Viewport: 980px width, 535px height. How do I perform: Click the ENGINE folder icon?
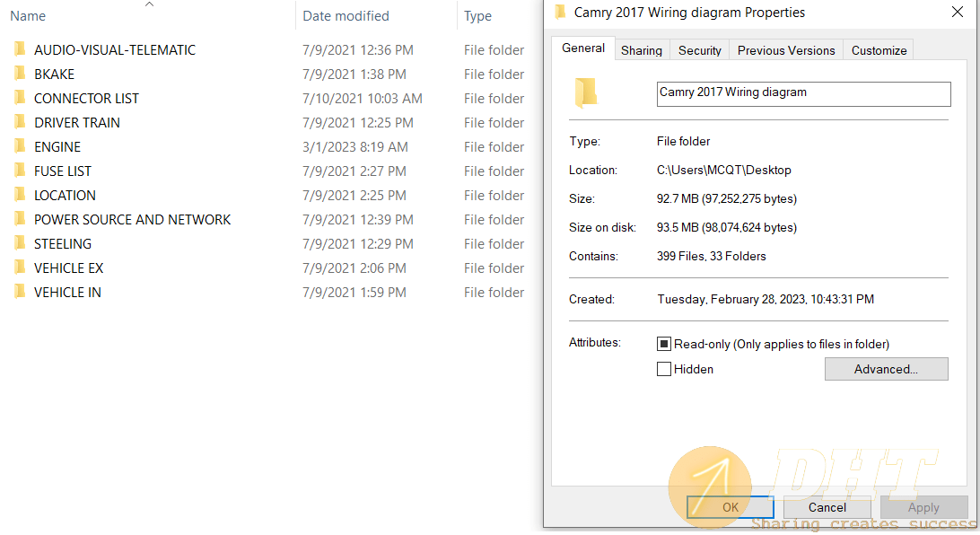[20, 146]
